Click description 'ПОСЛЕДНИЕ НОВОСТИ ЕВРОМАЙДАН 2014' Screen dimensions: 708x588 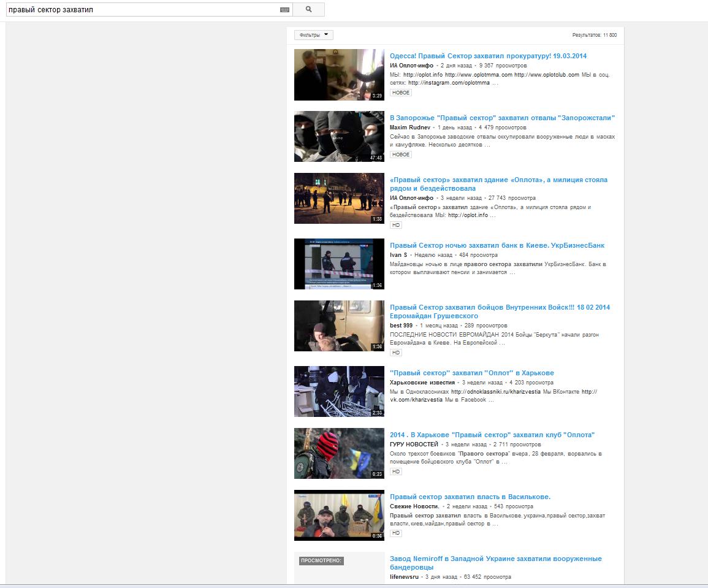(495, 338)
